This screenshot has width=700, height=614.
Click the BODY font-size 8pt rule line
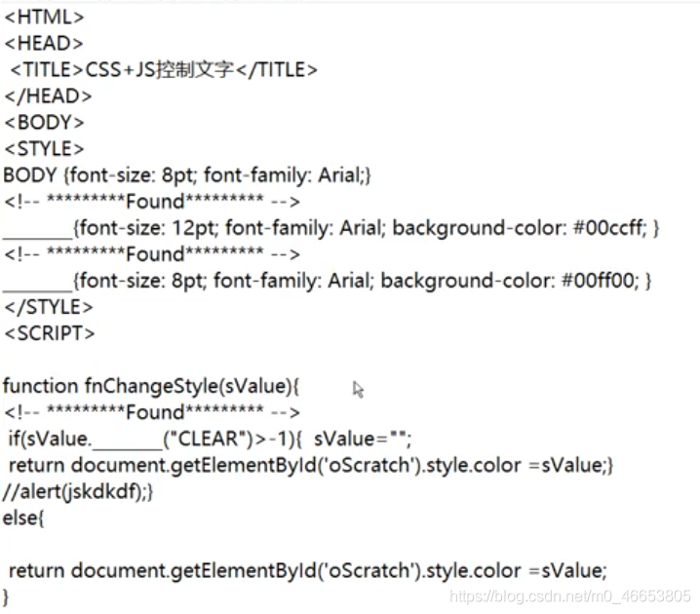[187, 174]
